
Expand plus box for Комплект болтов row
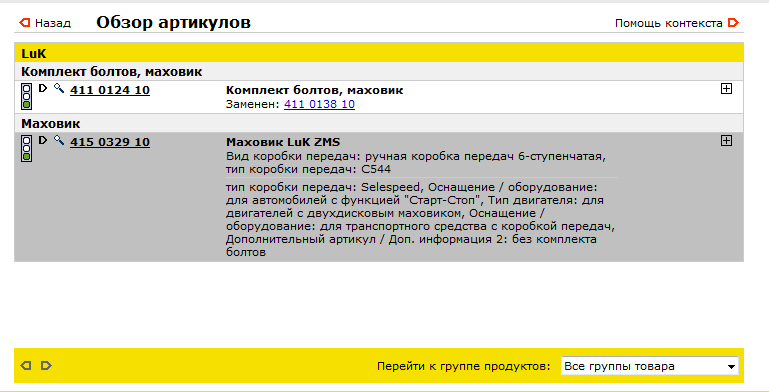click(x=726, y=89)
